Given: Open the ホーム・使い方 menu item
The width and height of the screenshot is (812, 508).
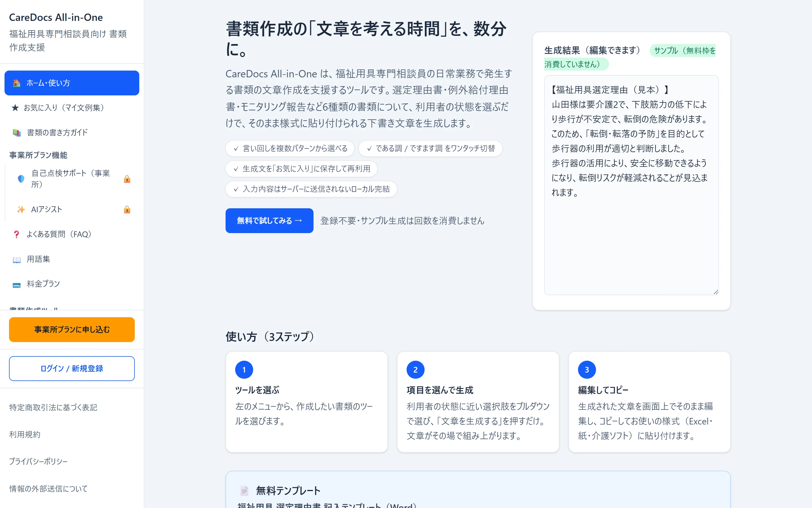Looking at the screenshot, I should [x=72, y=83].
